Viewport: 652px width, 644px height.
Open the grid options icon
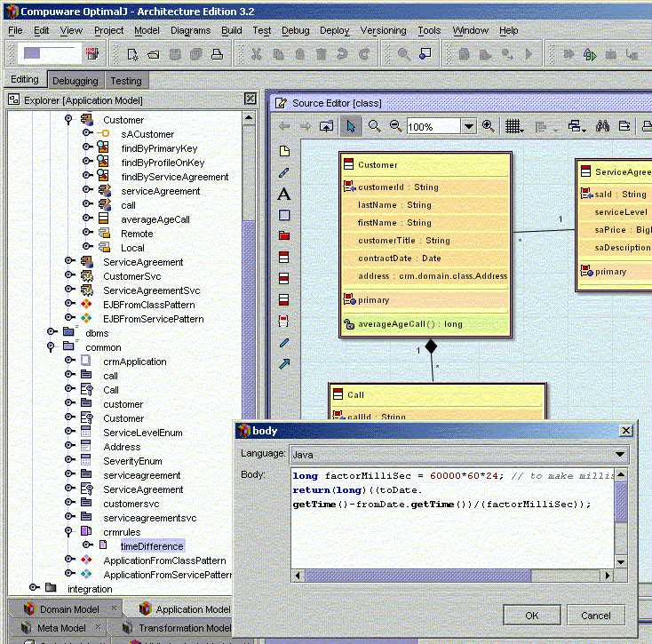click(514, 126)
